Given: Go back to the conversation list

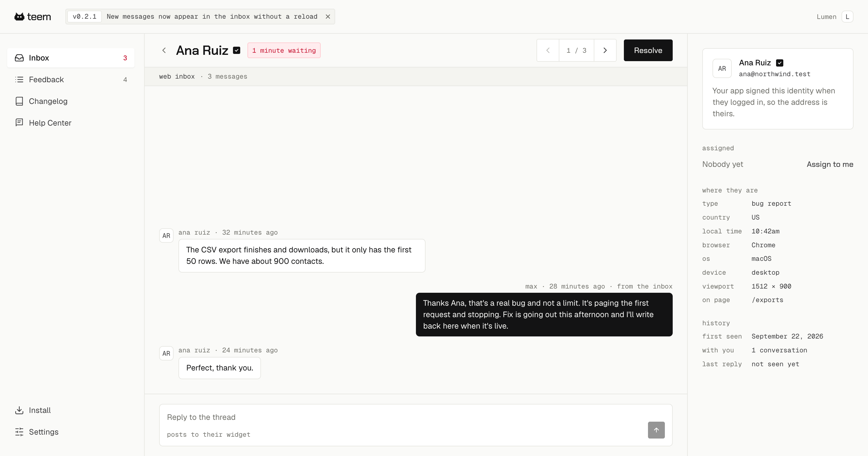Looking at the screenshot, I should [x=164, y=50].
